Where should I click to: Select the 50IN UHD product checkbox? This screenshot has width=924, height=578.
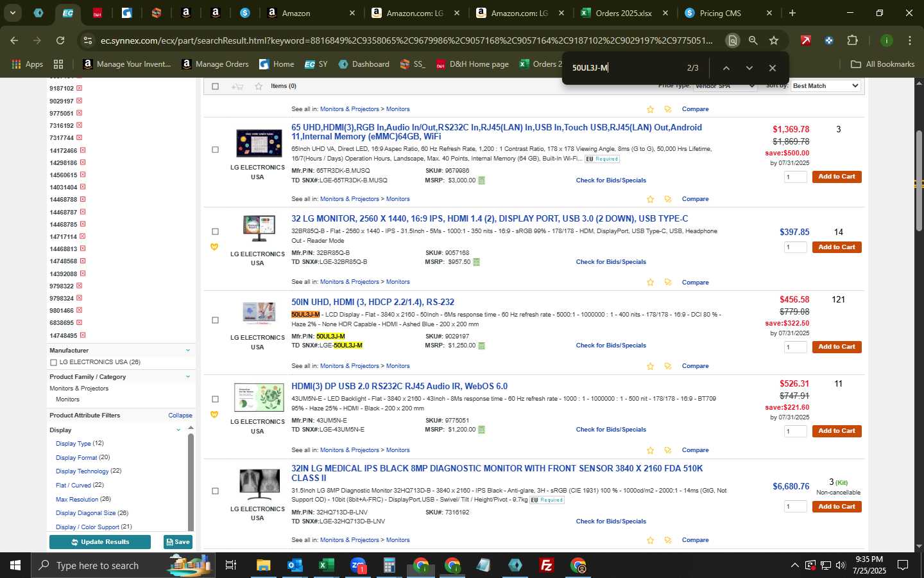(215, 320)
